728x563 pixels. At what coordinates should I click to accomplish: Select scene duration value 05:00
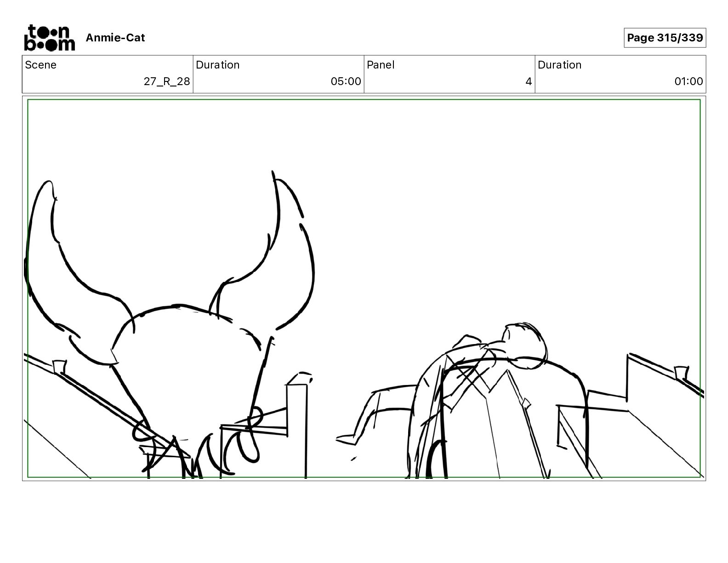point(346,81)
